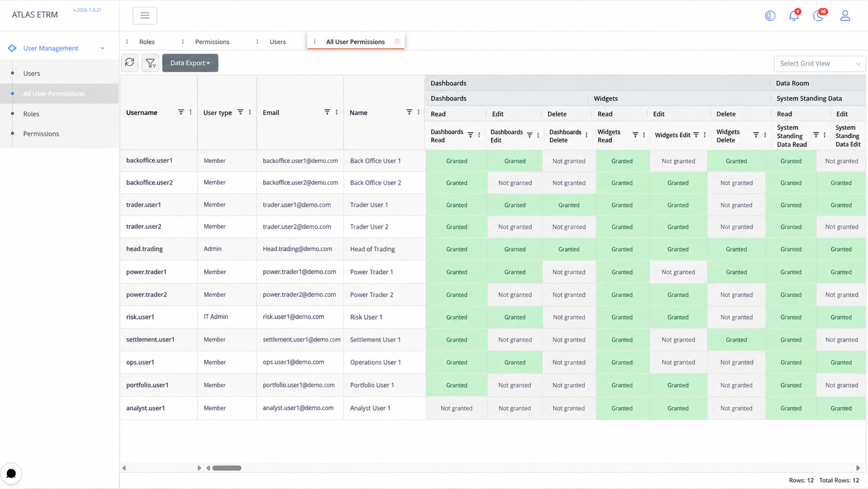Viewport: 868px width, 489px height.
Task: Switch to the Users tab
Action: coord(278,42)
